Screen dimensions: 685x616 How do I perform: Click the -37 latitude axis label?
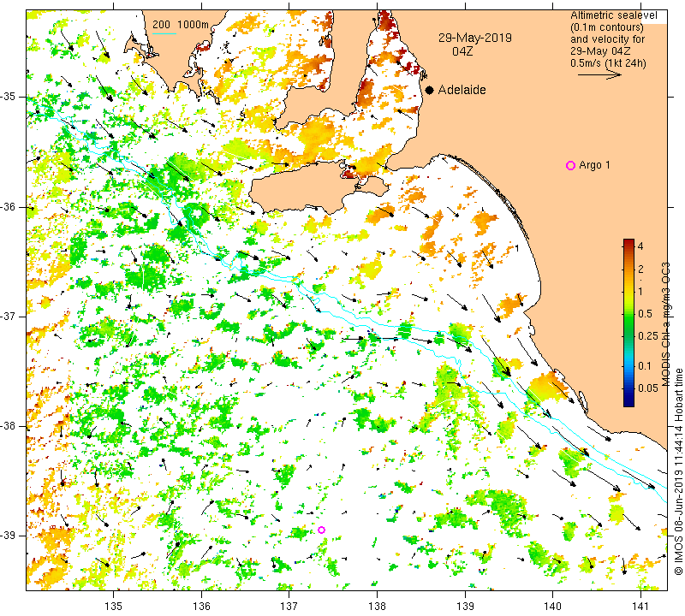9,315
